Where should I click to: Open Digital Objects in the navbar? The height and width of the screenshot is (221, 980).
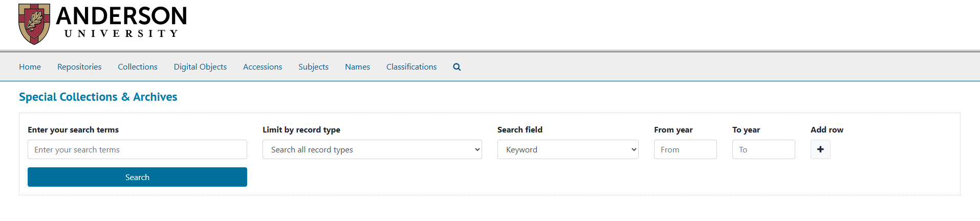pyautogui.click(x=200, y=67)
